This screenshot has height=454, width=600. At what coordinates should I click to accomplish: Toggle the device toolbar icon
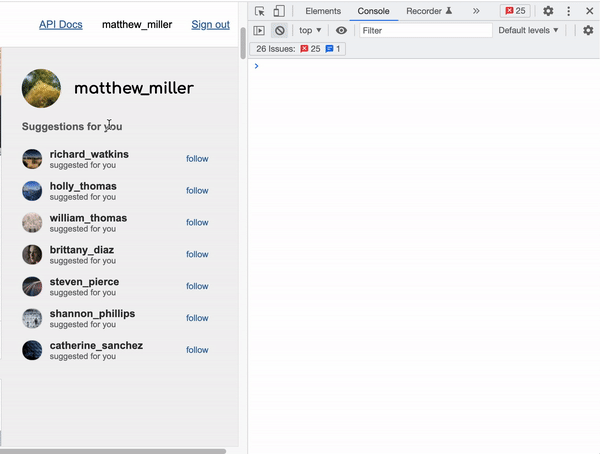[x=279, y=11]
